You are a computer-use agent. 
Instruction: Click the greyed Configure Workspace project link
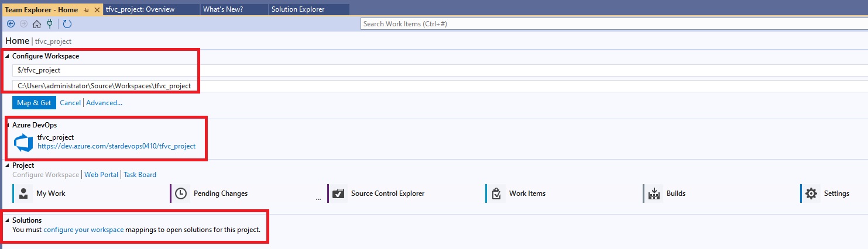click(x=46, y=175)
